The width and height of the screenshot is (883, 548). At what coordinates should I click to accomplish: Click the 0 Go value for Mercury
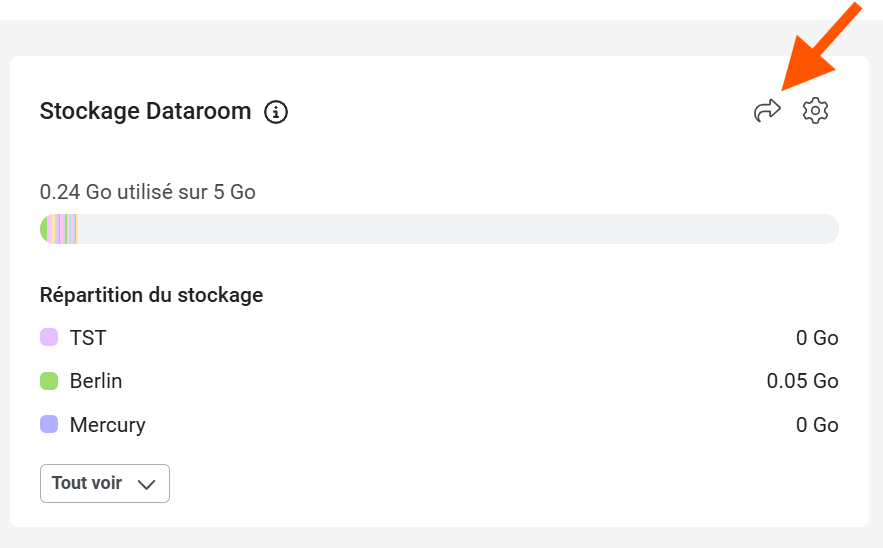(x=817, y=425)
